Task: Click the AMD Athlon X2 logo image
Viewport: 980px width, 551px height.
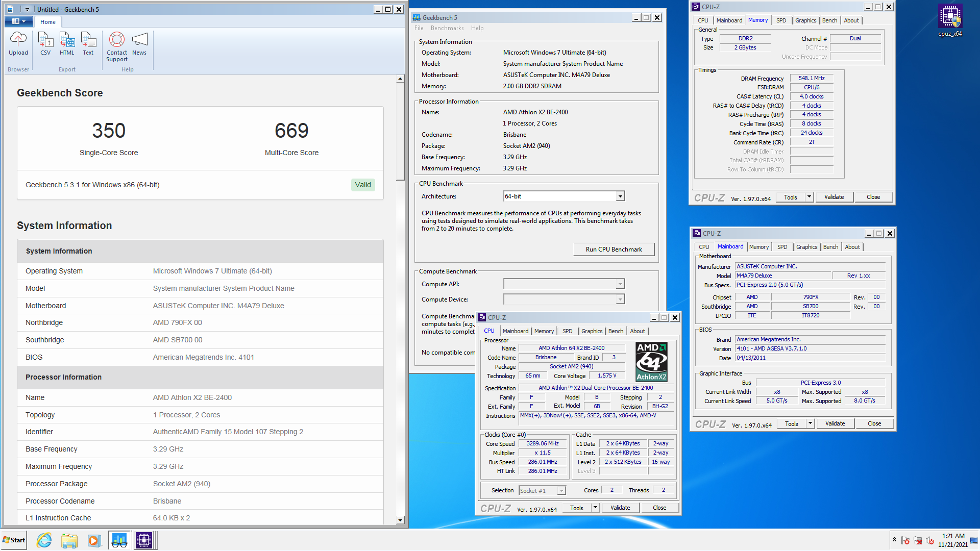Action: tap(651, 362)
